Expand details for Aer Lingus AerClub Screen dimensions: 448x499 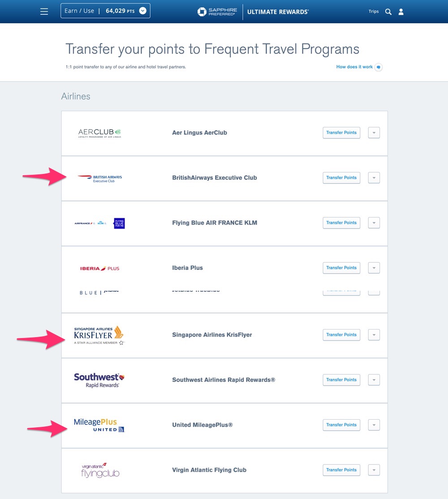coord(374,132)
